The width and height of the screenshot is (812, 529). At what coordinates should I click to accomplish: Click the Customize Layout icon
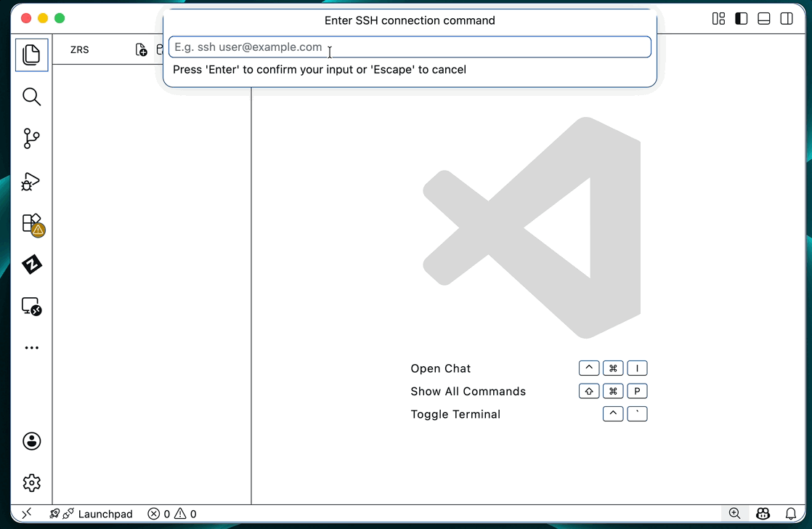coord(718,19)
